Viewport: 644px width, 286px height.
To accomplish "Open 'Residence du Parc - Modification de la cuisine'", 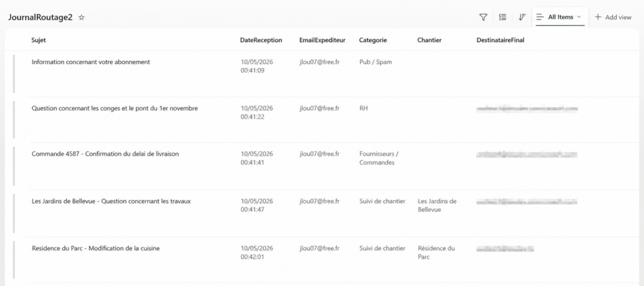I will tap(96, 248).
